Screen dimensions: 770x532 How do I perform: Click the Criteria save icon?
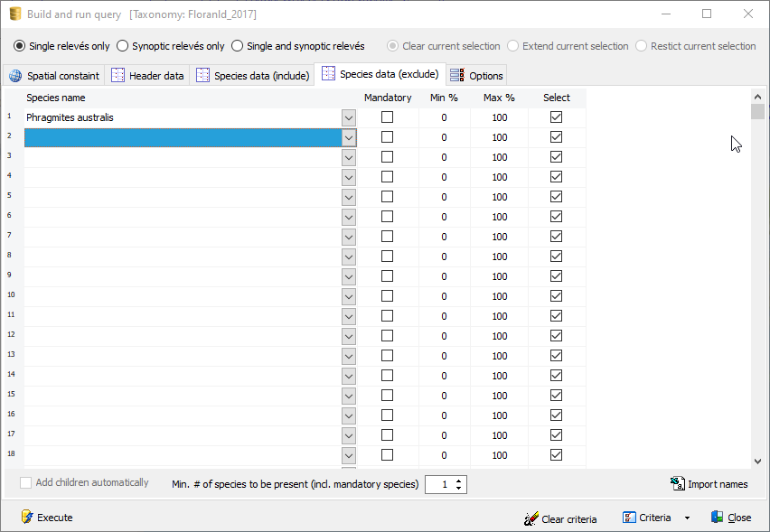pyautogui.click(x=630, y=518)
